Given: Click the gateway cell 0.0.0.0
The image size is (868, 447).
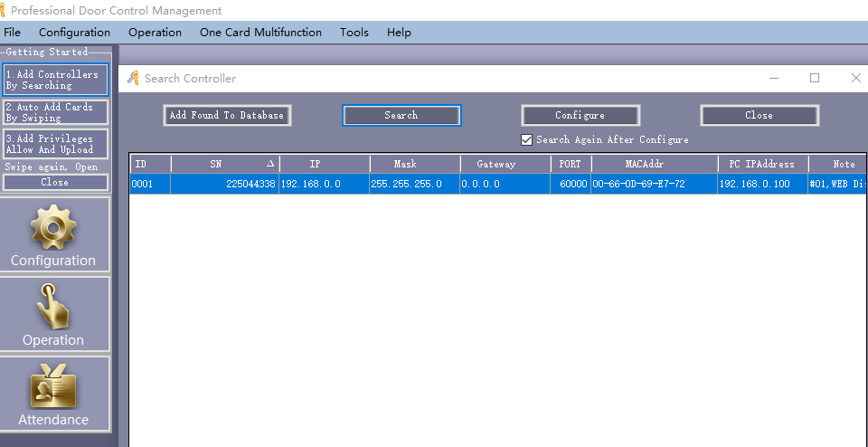Looking at the screenshot, I should coord(505,184).
